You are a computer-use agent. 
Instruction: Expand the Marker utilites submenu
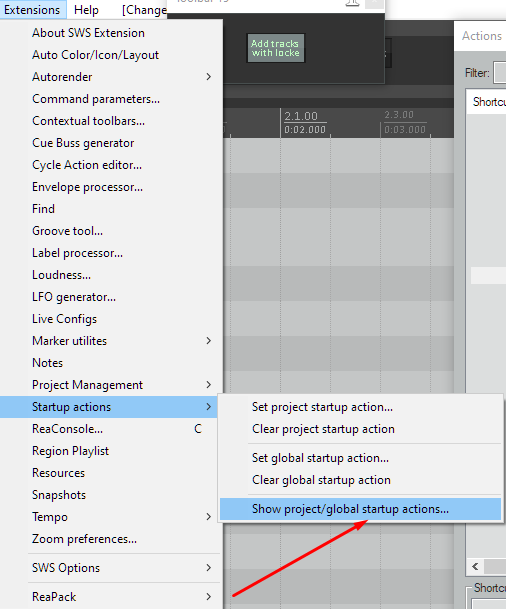111,341
